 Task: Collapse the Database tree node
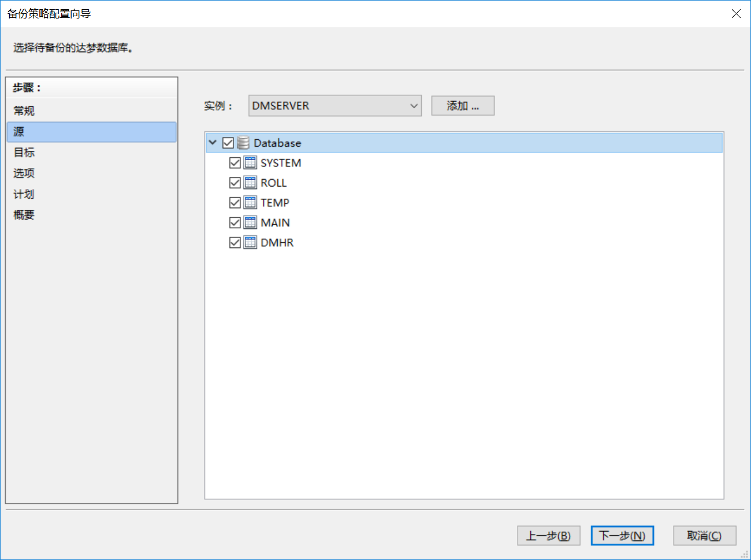tap(213, 142)
